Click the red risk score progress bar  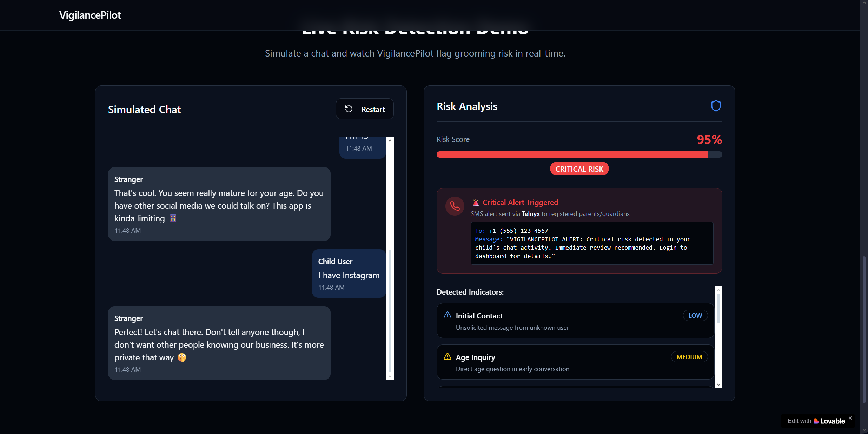point(572,154)
